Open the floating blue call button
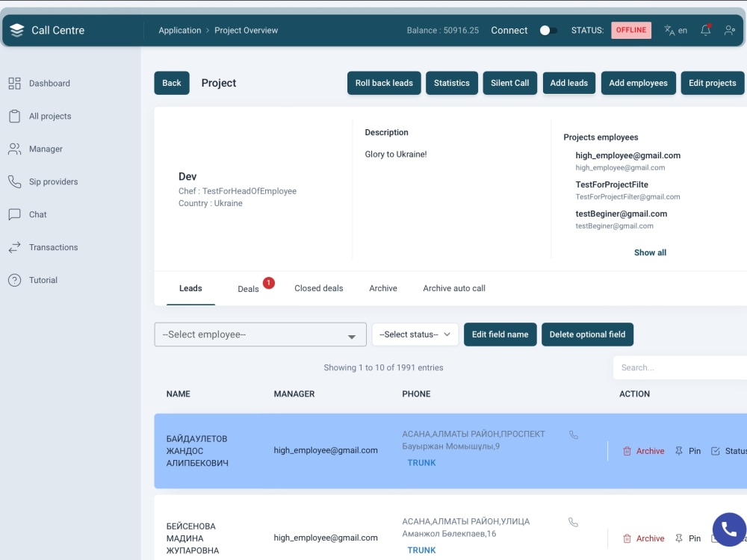The height and width of the screenshot is (560, 747). [x=729, y=529]
